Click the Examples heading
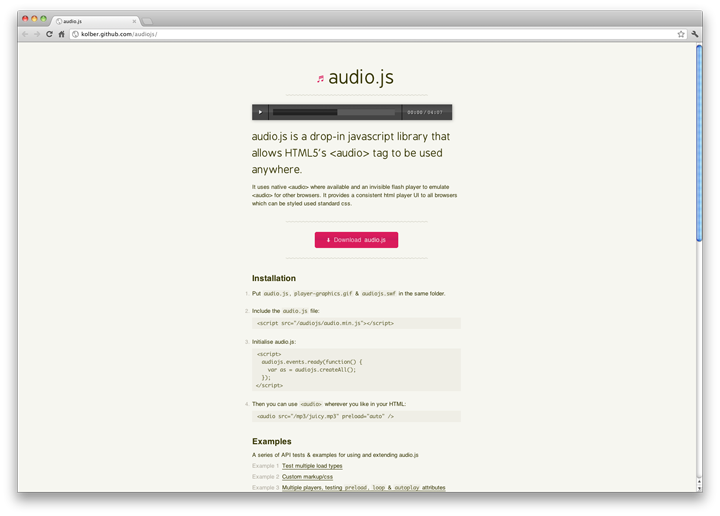720x516 pixels. click(271, 441)
